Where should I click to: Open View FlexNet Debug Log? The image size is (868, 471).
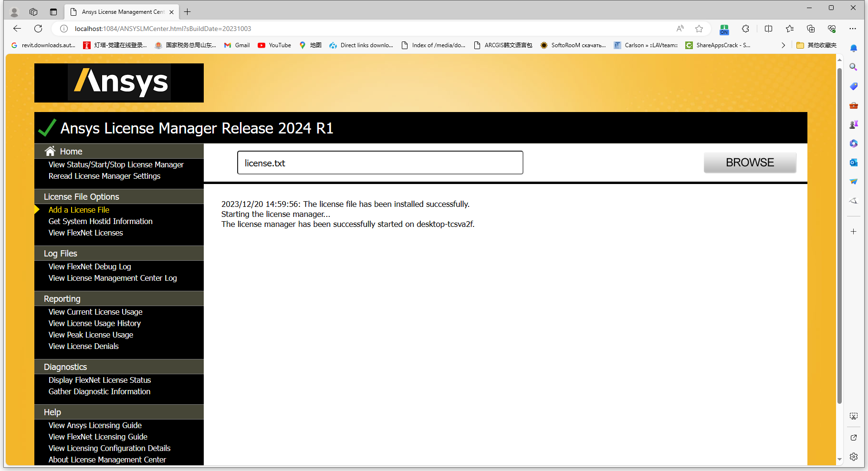click(90, 266)
